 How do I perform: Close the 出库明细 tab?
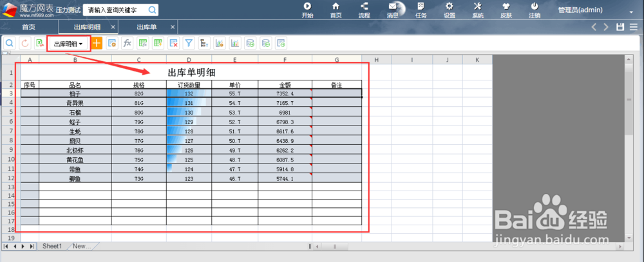(x=113, y=27)
